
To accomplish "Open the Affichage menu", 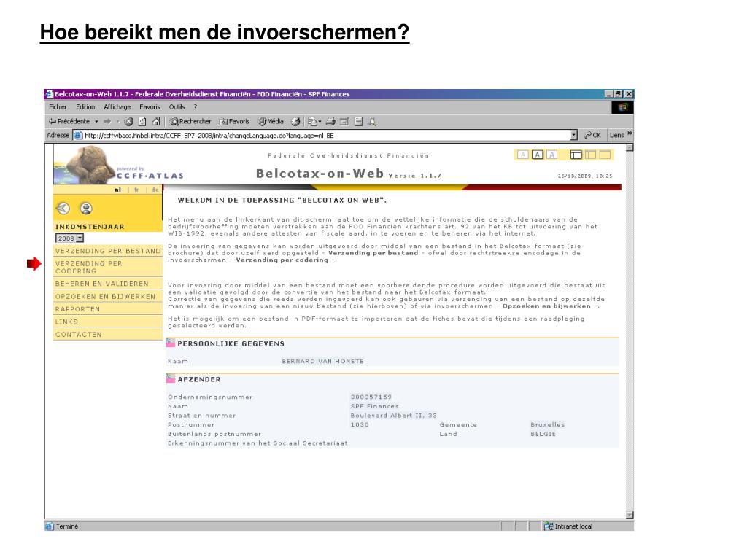I will tap(117, 107).
